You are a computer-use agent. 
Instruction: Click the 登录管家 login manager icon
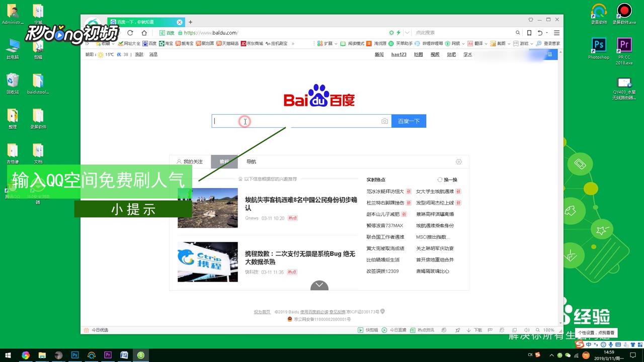pyautogui.click(x=548, y=44)
